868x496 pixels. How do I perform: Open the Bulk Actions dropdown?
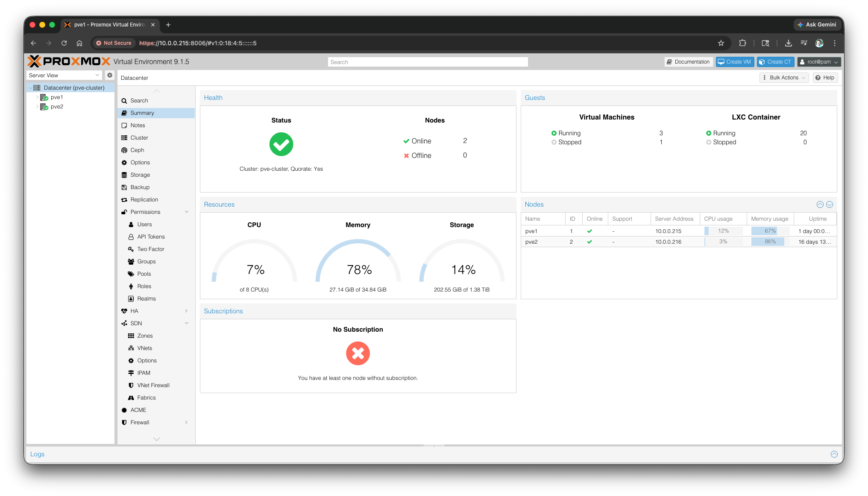[784, 78]
